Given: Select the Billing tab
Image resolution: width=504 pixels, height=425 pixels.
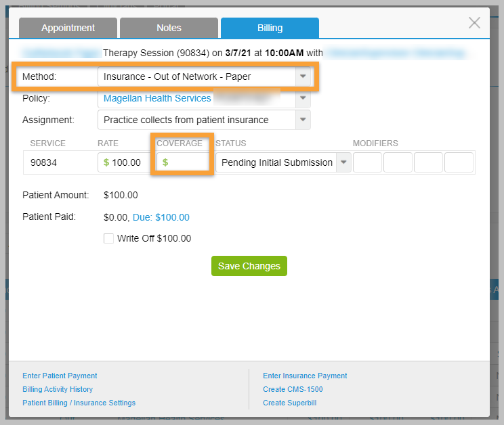Looking at the screenshot, I should 270,28.
